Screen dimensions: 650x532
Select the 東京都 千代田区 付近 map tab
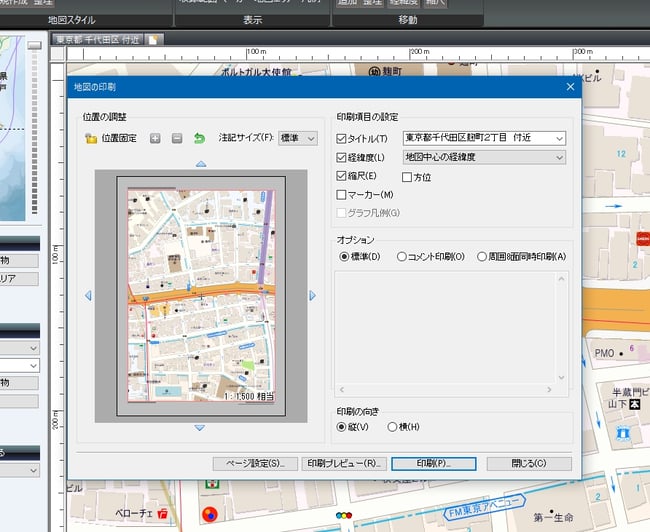click(x=98, y=39)
